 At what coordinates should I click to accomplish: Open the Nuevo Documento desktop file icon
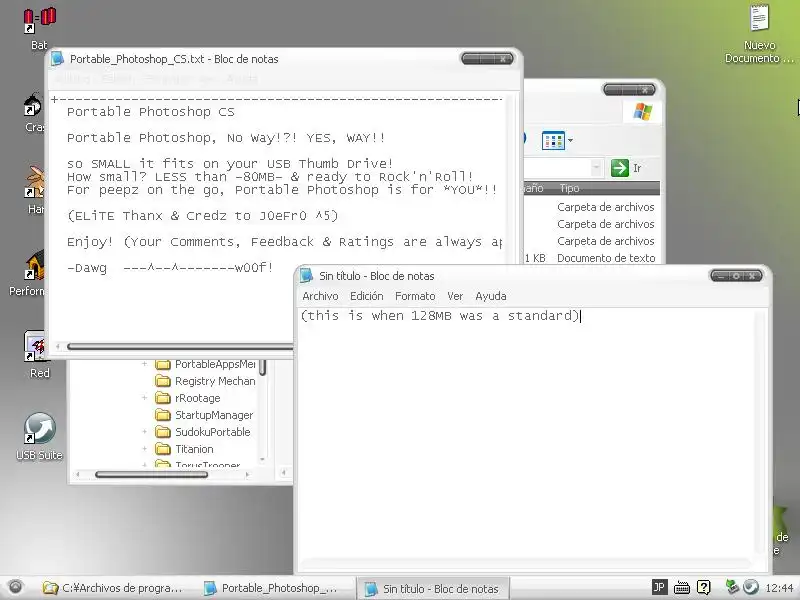click(x=759, y=19)
